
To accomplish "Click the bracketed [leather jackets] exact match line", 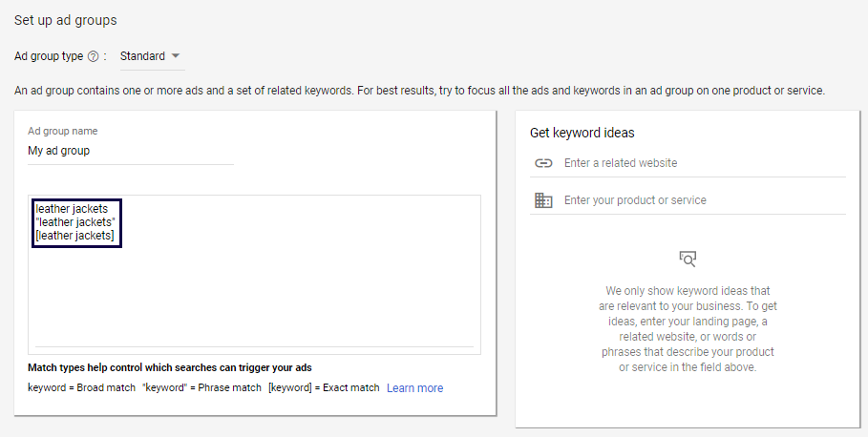I will pyautogui.click(x=74, y=236).
